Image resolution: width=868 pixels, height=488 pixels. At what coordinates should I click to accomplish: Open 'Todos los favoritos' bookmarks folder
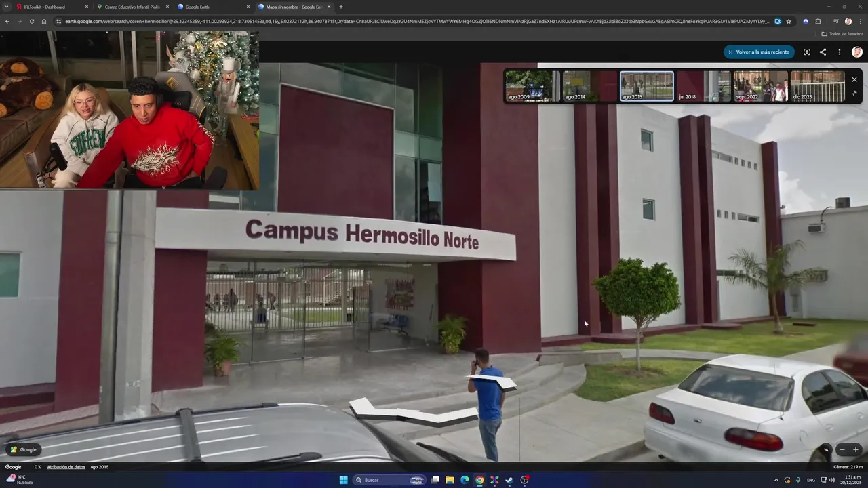point(842,33)
